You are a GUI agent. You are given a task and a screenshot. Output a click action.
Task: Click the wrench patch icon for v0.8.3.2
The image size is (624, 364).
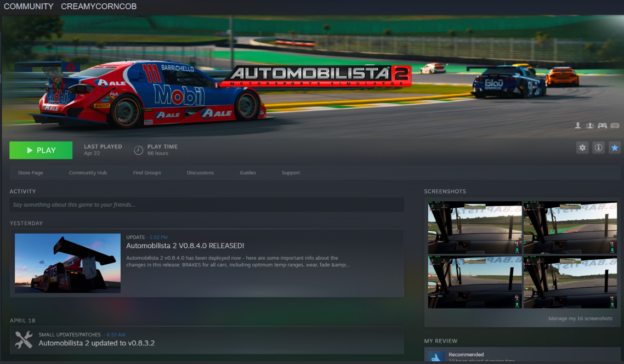coord(24,340)
